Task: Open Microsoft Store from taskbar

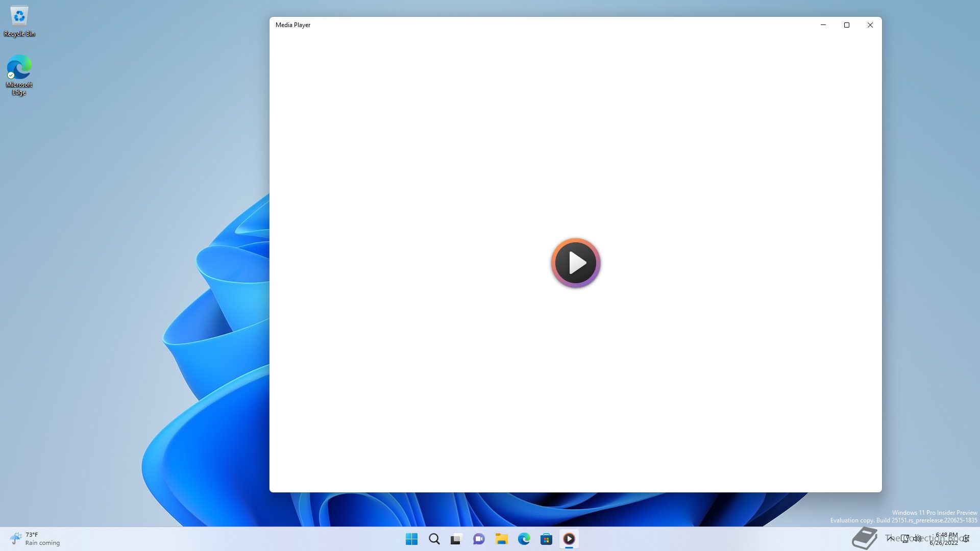Action: 546,539
